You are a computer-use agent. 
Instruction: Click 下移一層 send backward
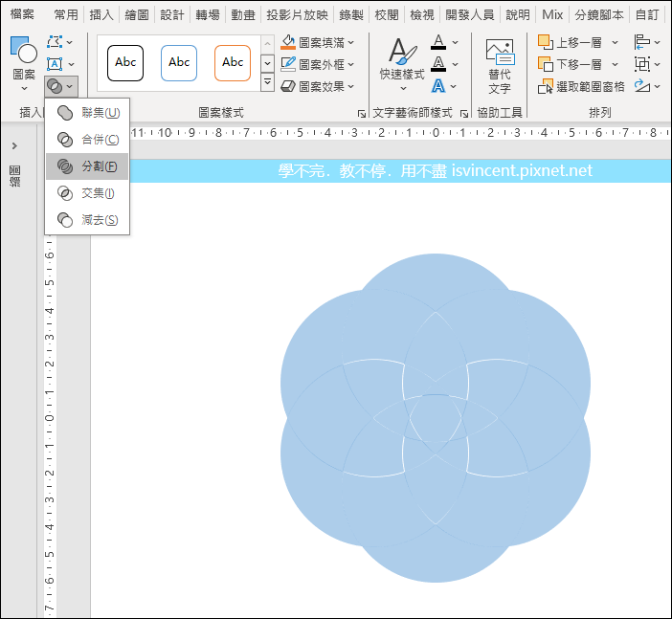click(570, 65)
